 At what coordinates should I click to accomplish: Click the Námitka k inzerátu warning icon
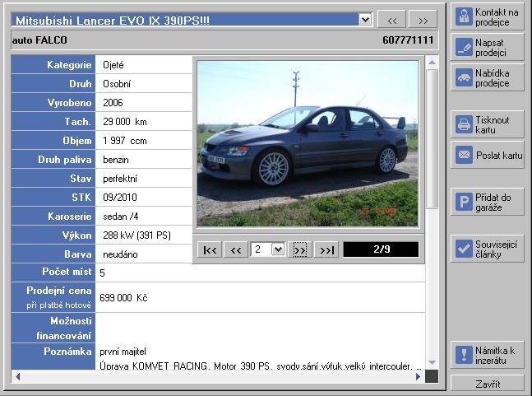(x=464, y=356)
